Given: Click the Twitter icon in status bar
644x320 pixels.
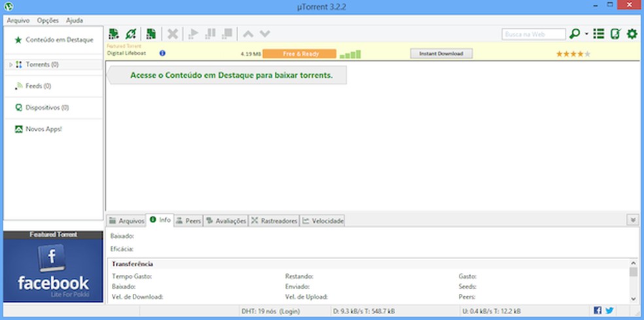Looking at the screenshot, I should pos(609,311).
